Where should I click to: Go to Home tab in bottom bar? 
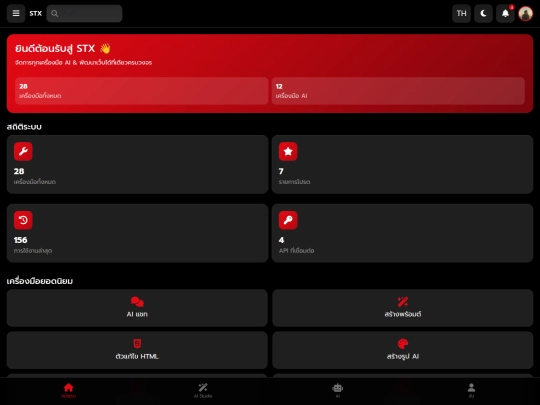[69, 391]
